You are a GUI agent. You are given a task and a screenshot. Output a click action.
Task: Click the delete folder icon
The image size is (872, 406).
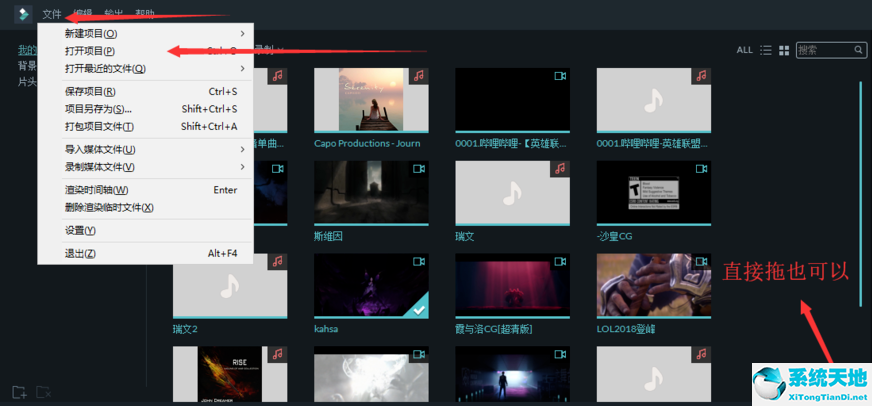pyautogui.click(x=44, y=392)
